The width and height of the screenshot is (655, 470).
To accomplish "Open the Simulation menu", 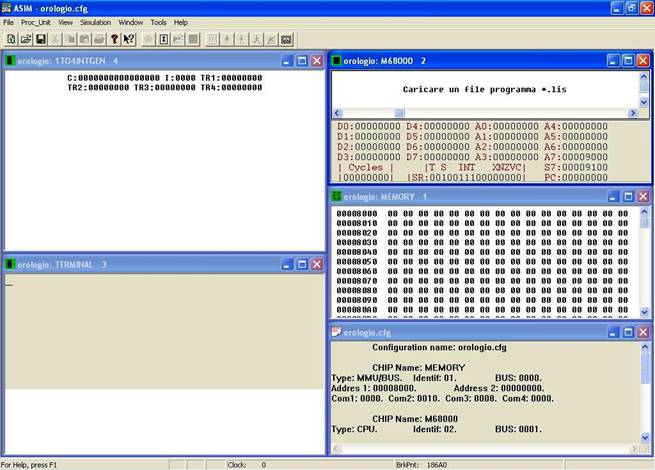I will coord(96,22).
